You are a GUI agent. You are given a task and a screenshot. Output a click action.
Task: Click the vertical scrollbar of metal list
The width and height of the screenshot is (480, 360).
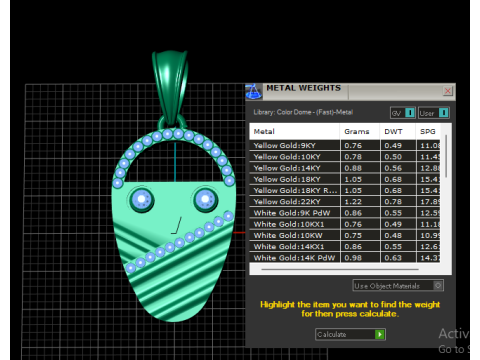(446, 156)
